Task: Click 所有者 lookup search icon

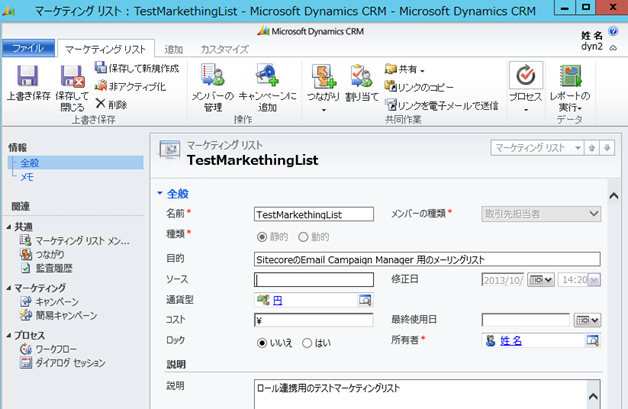Action: [x=592, y=340]
